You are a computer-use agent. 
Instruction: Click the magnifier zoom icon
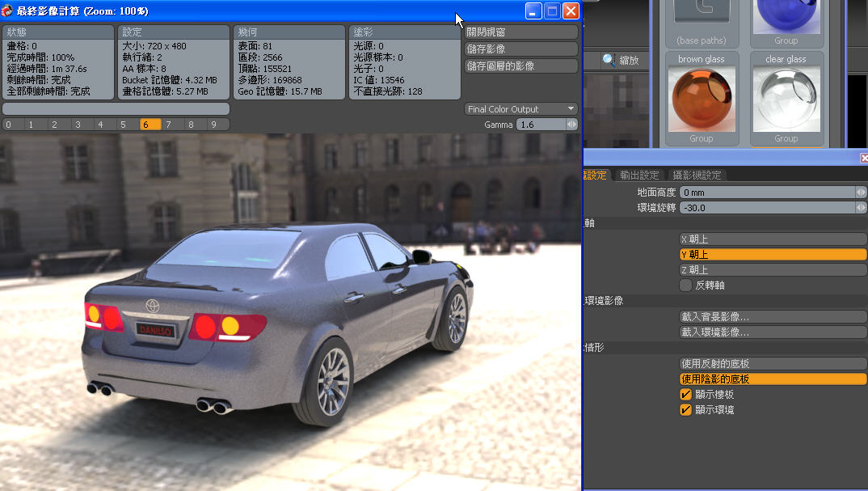609,59
